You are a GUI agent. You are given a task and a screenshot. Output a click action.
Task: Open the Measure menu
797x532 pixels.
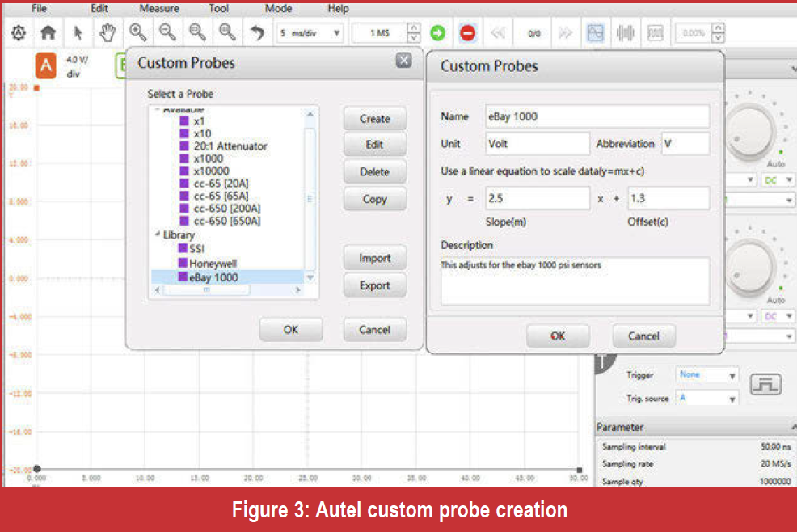click(159, 9)
